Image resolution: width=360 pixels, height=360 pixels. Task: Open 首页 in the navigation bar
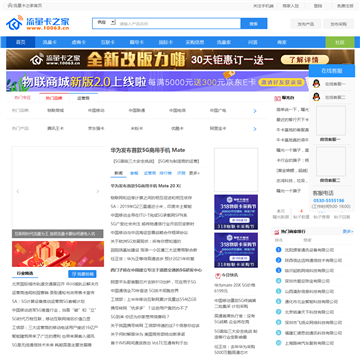pyautogui.click(x=21, y=42)
